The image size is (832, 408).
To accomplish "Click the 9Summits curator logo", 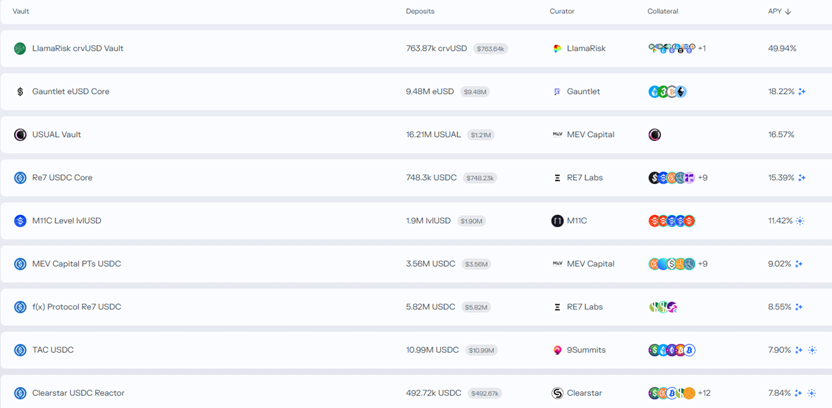I will [557, 350].
